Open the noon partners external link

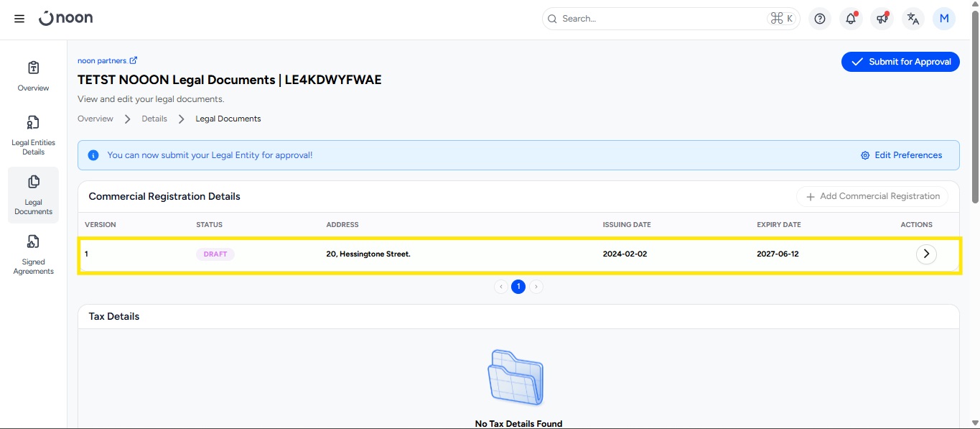[x=107, y=61]
